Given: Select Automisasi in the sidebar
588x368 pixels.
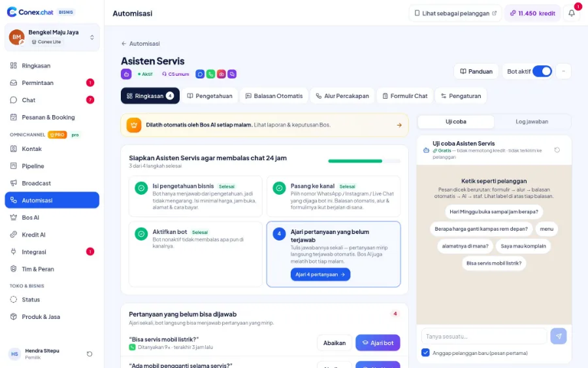Looking at the screenshot, I should (52, 200).
